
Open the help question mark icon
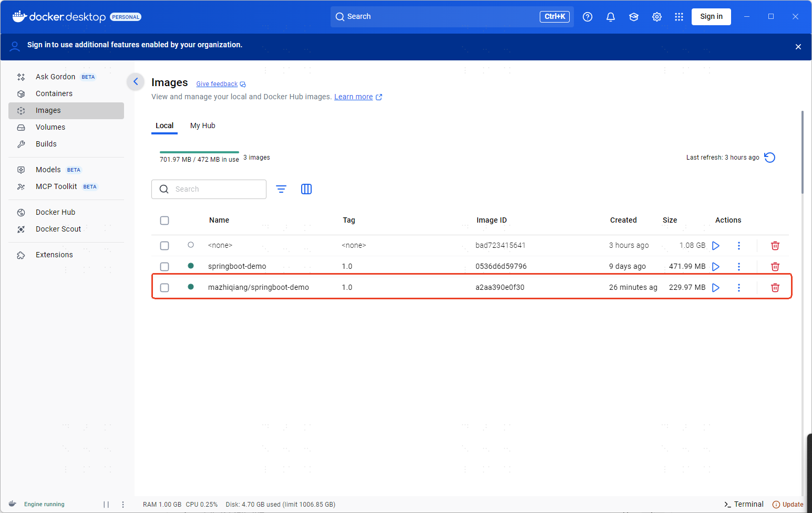[x=588, y=17]
